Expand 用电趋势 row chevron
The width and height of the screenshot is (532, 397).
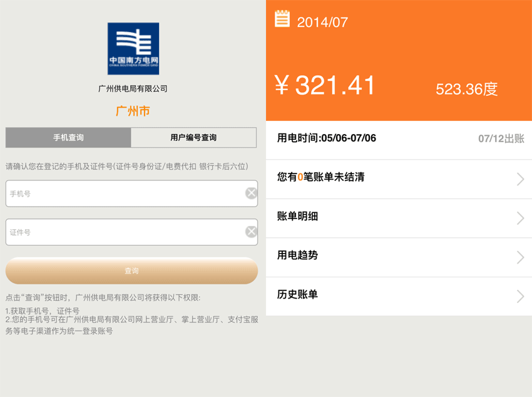[x=520, y=257]
